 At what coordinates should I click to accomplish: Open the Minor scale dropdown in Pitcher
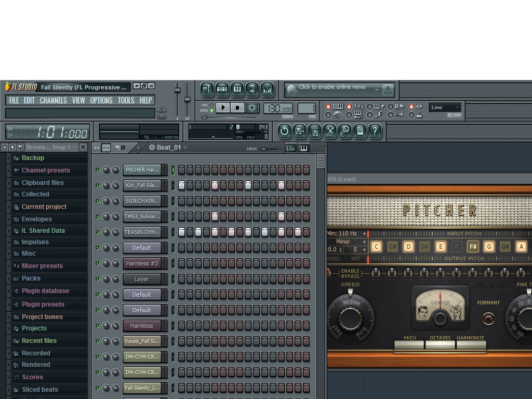(x=347, y=242)
